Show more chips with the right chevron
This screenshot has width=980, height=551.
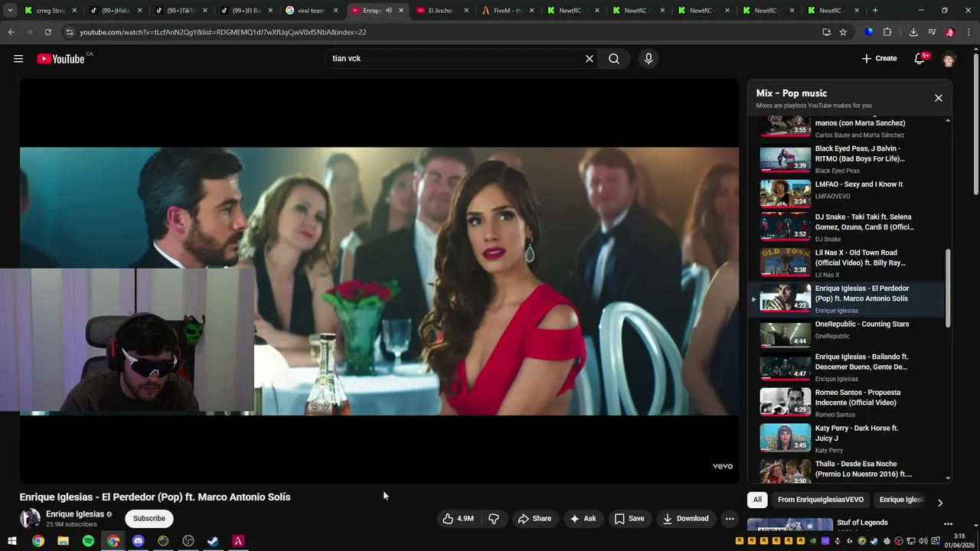tap(940, 502)
